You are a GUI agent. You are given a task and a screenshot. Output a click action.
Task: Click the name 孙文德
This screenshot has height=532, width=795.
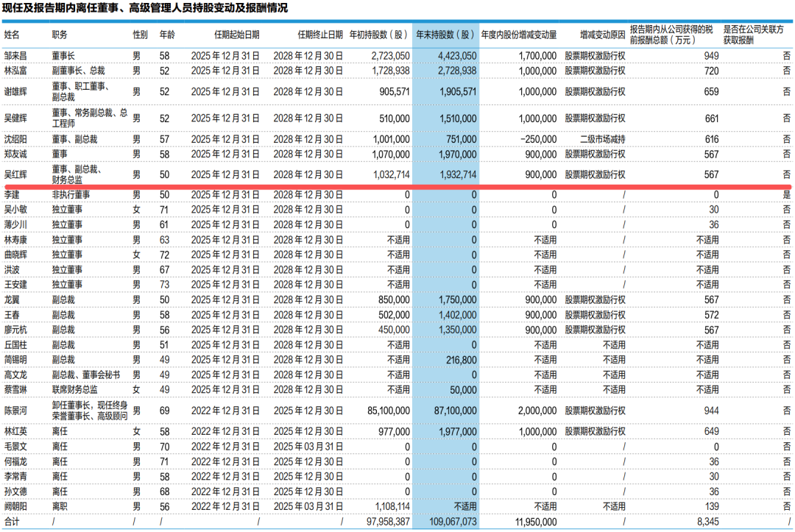tap(15, 492)
